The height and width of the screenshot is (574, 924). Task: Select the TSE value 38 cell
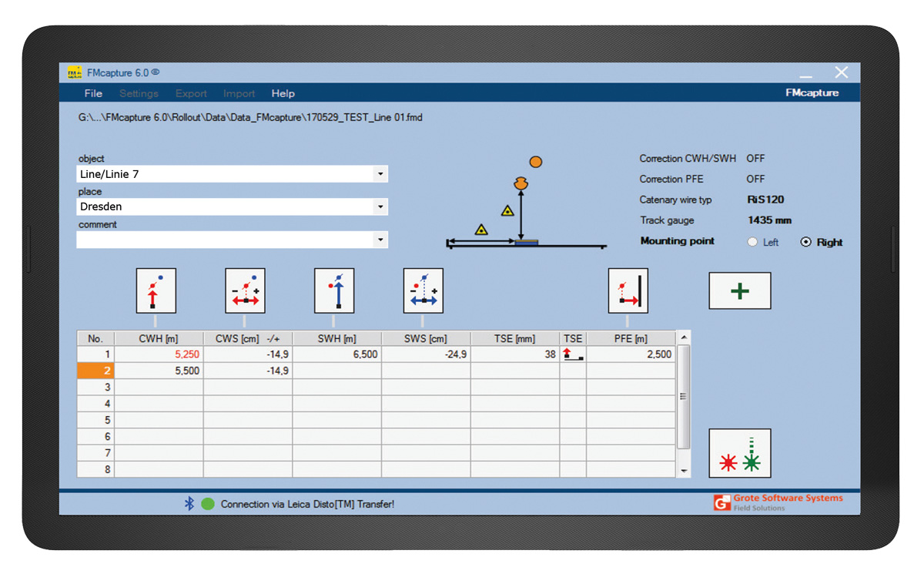(x=515, y=354)
